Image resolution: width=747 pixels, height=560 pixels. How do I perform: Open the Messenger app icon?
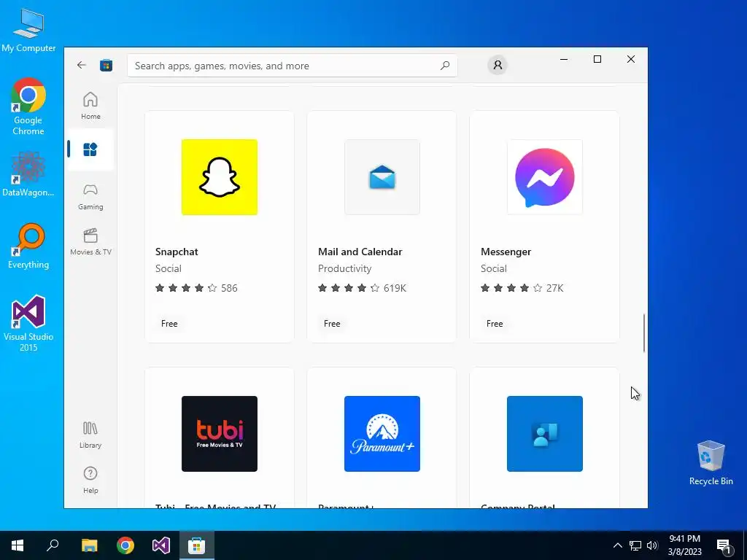tap(544, 177)
